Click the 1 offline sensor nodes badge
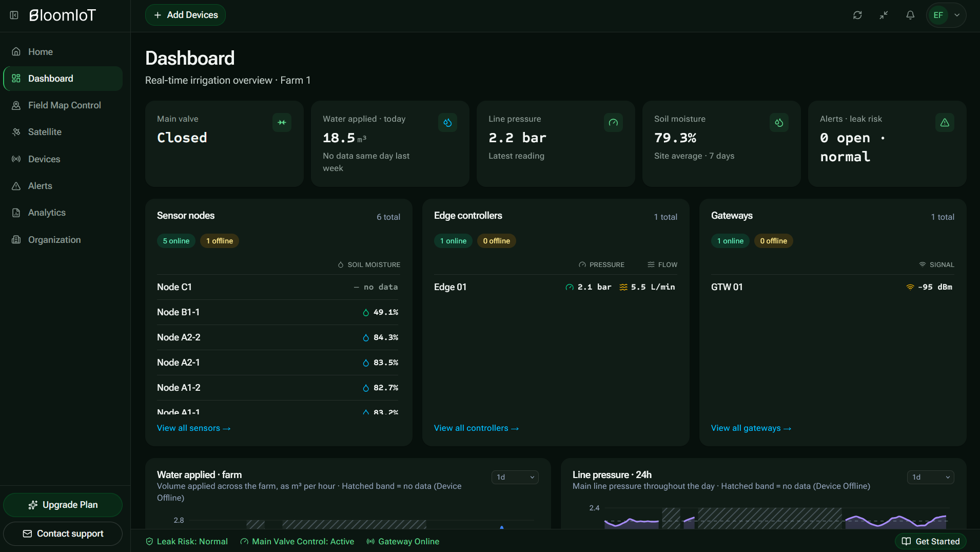Screen dimensions: 980x552 (x=220, y=241)
